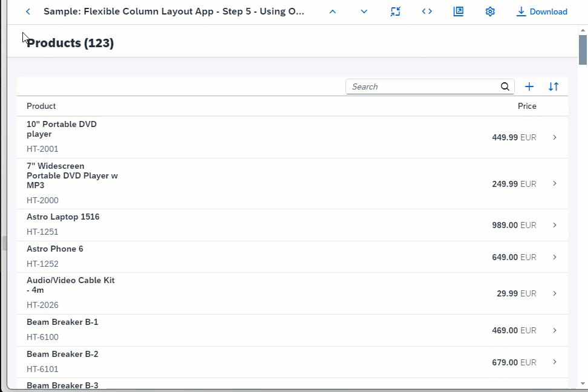Show source code icon
The width and height of the screenshot is (588, 392).
[426, 11]
